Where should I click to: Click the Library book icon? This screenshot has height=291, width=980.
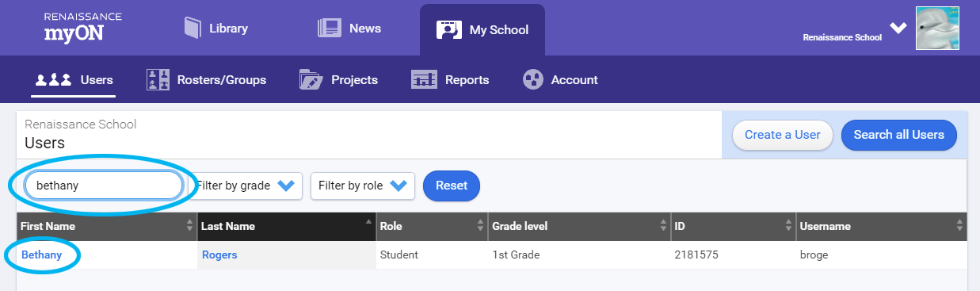193,29
